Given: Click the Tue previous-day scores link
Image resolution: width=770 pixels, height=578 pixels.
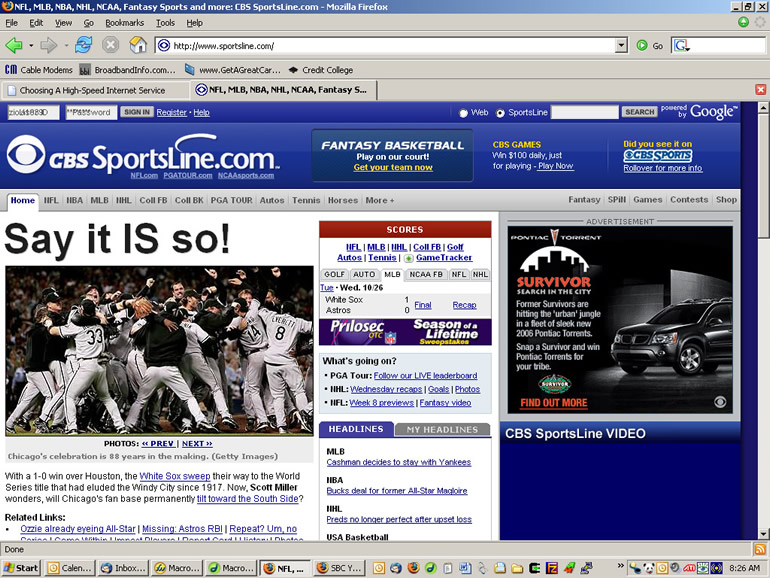Looking at the screenshot, I should (327, 288).
